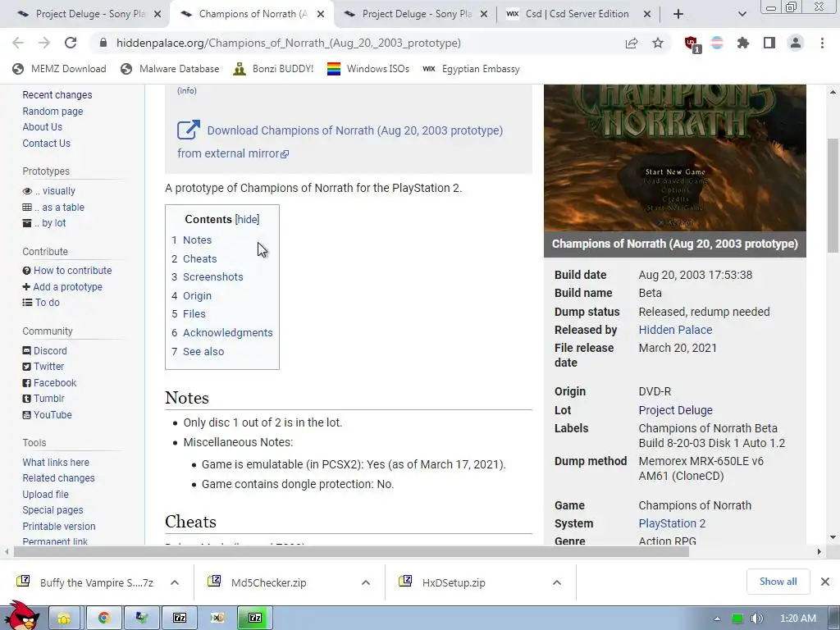
Task: Open the Hidden Palace infobox link
Action: 675,330
